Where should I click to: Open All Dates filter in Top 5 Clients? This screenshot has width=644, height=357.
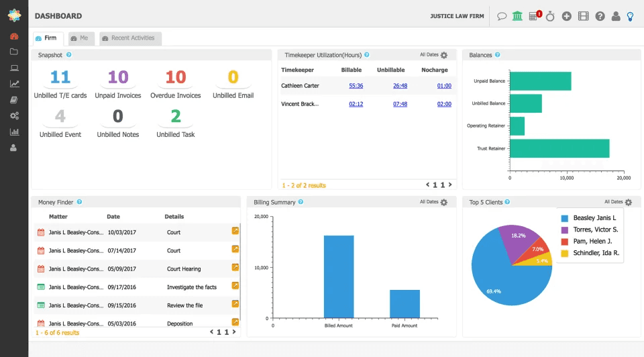click(613, 202)
